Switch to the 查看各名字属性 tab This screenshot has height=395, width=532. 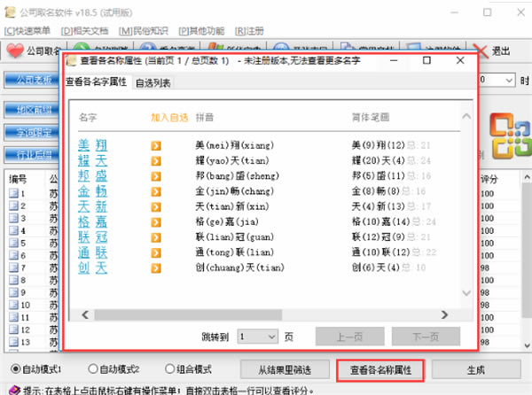tap(96, 81)
